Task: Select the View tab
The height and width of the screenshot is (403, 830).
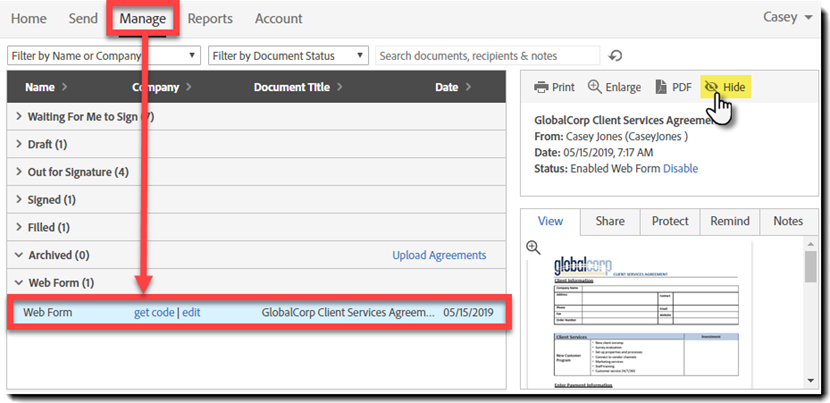Action: 551,221
